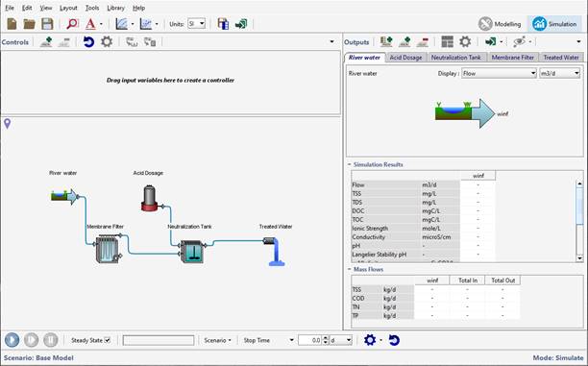
Task: Collapse the Simulation Results section
Action: (349, 164)
